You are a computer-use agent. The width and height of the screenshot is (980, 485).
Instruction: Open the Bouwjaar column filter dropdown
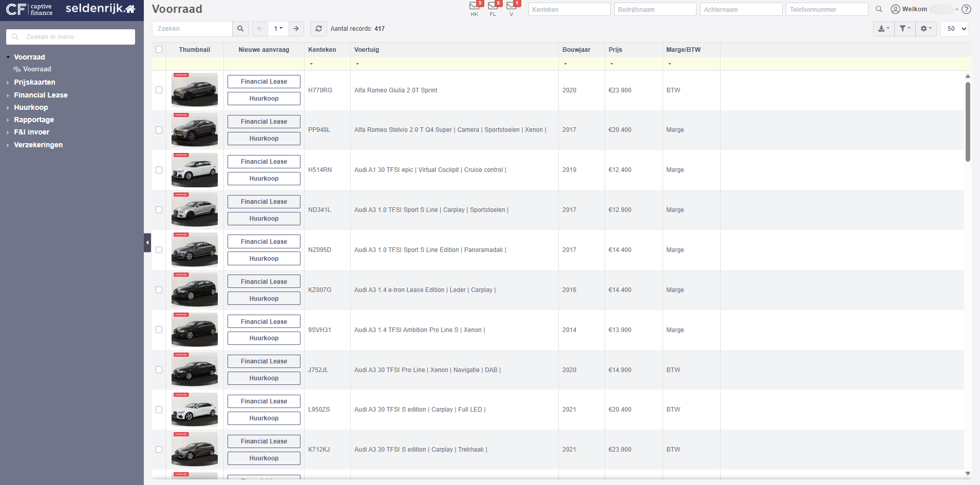566,64
